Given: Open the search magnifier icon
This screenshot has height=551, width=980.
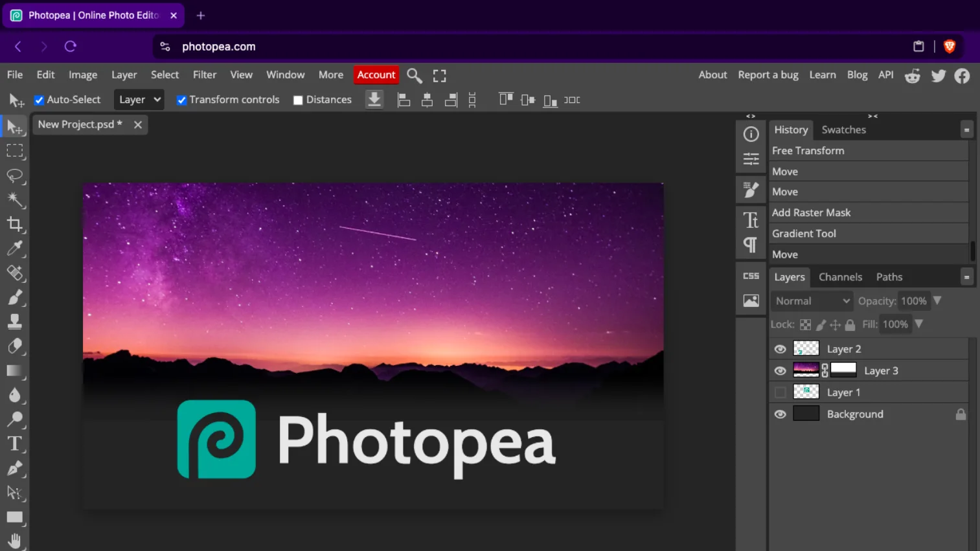Looking at the screenshot, I should [x=415, y=76].
